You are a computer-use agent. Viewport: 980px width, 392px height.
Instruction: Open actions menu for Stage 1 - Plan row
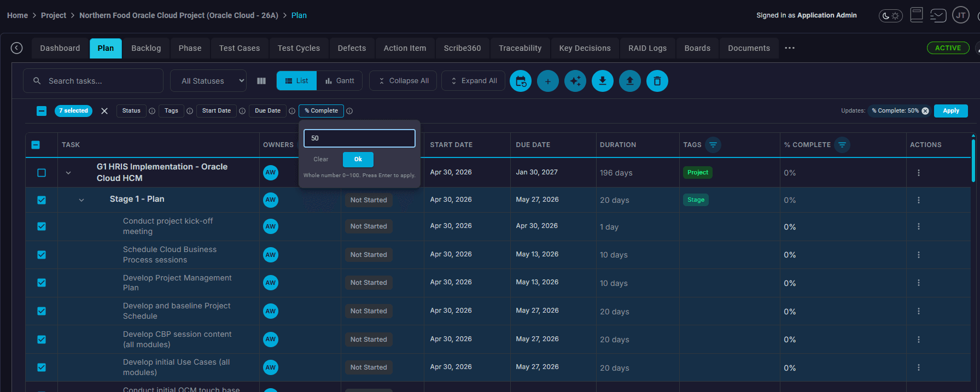coord(919,200)
